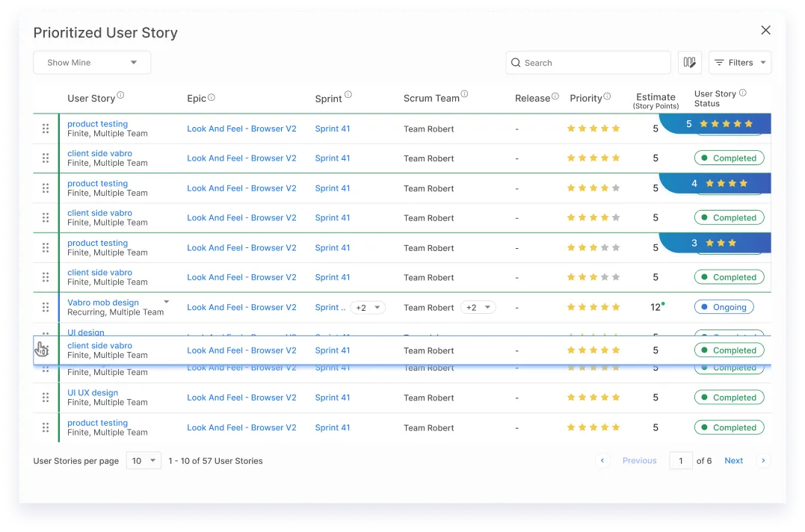The width and height of the screenshot is (805, 532).
Task: Give product testing a five star priority rating
Action: (617, 128)
